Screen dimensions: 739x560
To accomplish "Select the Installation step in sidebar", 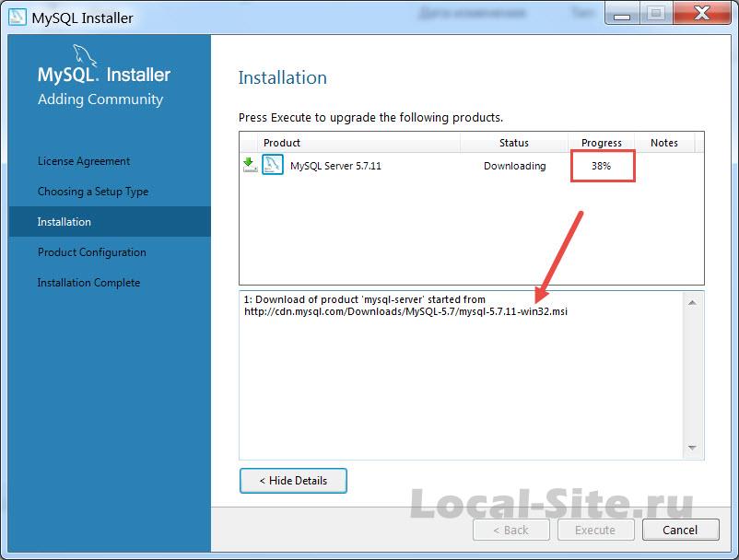I will pos(110,221).
